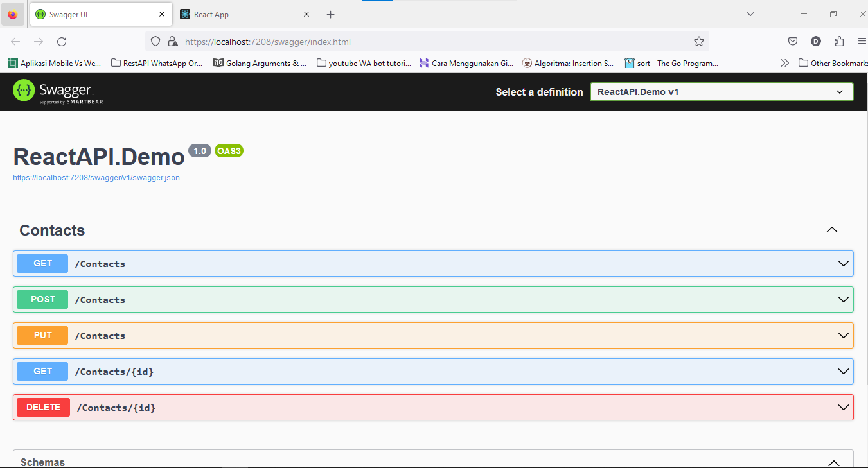Click the Firefox View icon
The image size is (868, 468).
point(13,14)
